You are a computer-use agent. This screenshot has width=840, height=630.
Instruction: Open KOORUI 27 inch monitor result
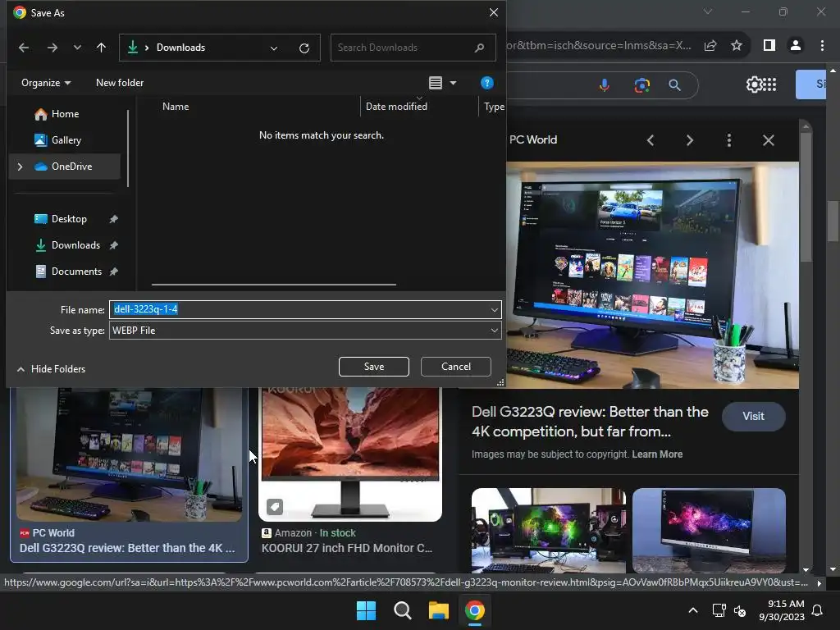pyautogui.click(x=350, y=454)
